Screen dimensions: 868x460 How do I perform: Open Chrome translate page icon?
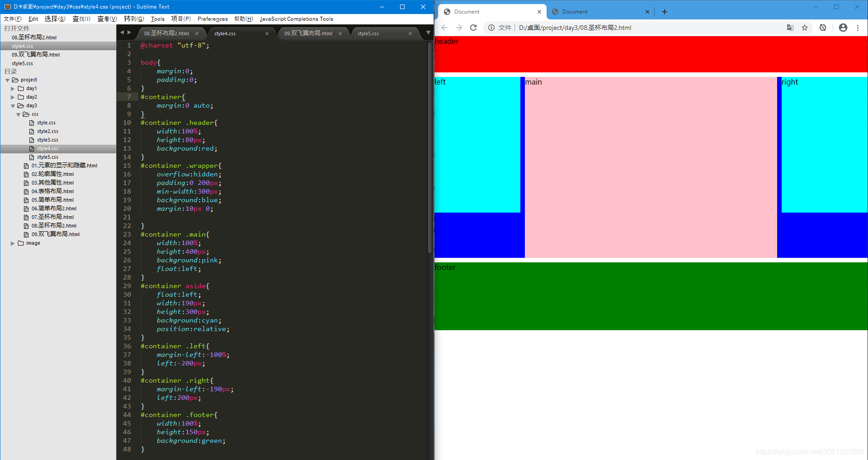(790, 28)
